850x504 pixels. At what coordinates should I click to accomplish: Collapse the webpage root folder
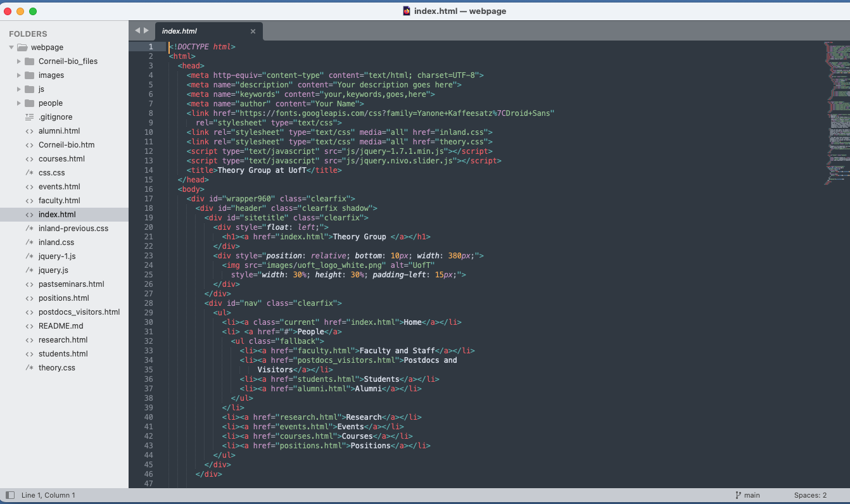(11, 47)
